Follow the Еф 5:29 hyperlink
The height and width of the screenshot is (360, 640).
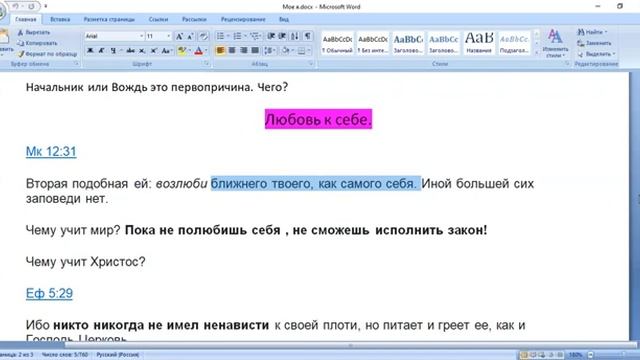tap(49, 293)
